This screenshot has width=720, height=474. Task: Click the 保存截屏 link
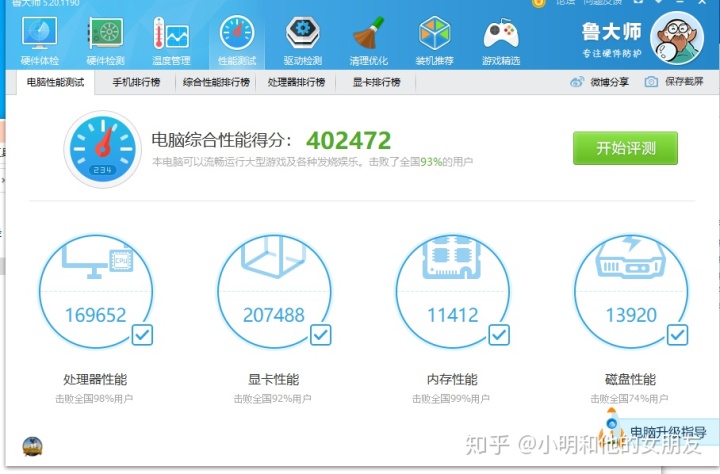684,82
